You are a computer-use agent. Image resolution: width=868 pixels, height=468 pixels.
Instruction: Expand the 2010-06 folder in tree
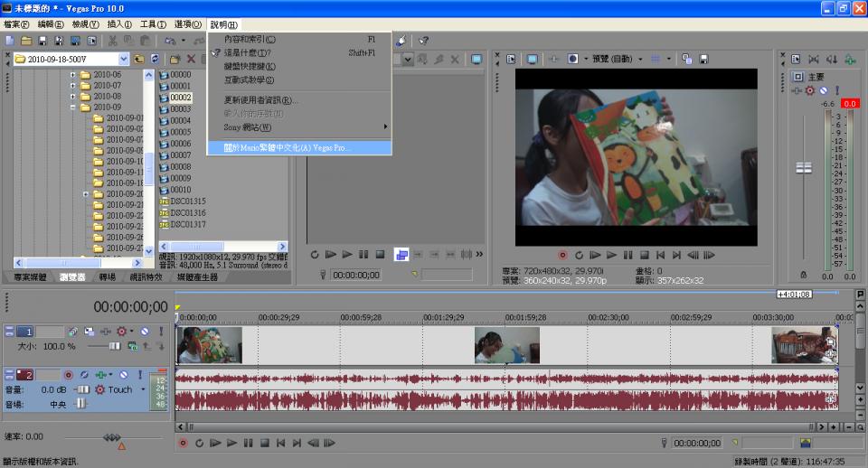(72, 75)
